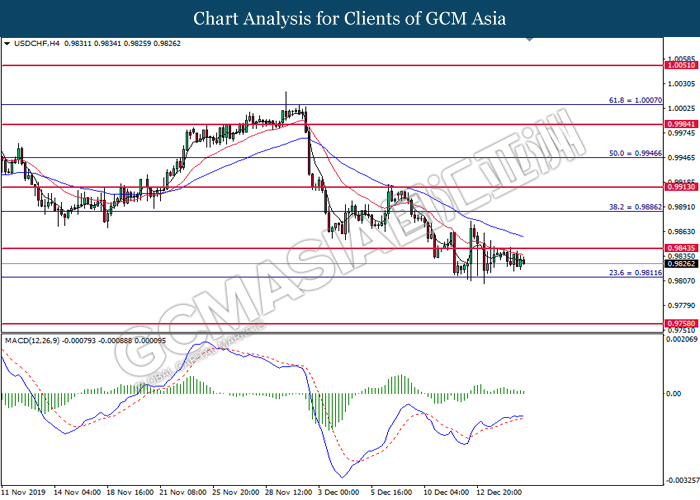Select the 61.8 = 1.00070 Fibonacci label
The image size is (700, 500).
(x=636, y=100)
